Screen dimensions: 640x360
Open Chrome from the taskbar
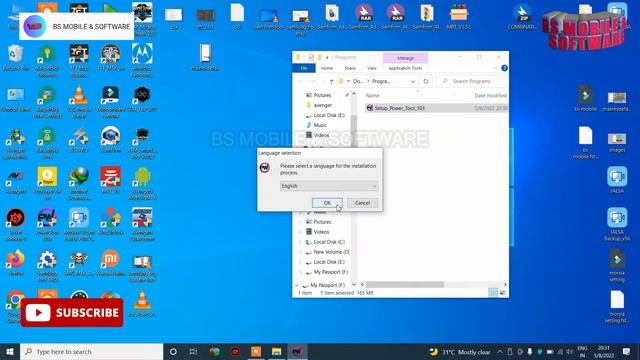[214, 351]
